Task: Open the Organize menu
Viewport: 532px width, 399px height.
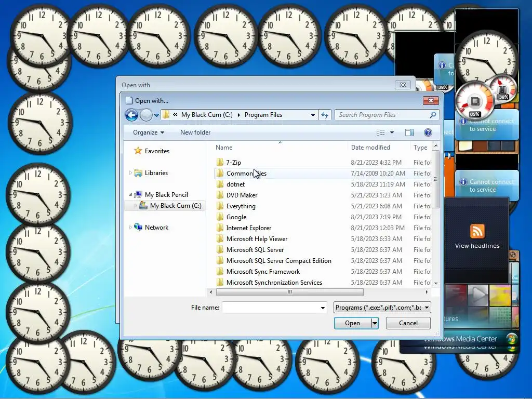Action: pos(148,132)
